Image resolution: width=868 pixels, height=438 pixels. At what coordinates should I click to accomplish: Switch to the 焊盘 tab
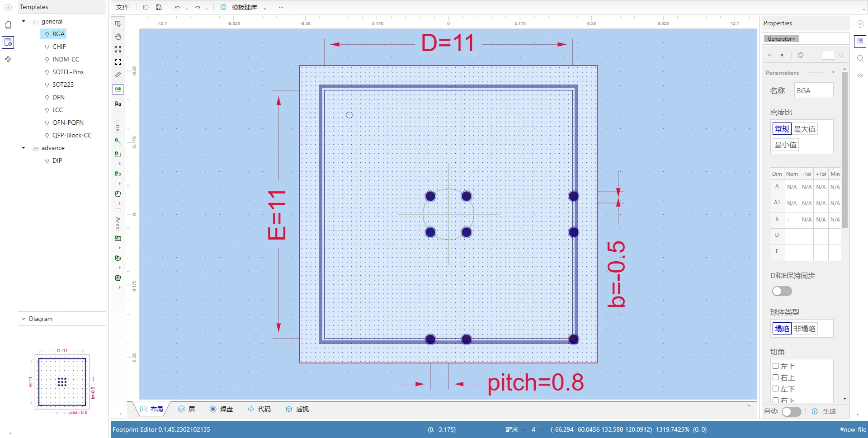(x=222, y=409)
